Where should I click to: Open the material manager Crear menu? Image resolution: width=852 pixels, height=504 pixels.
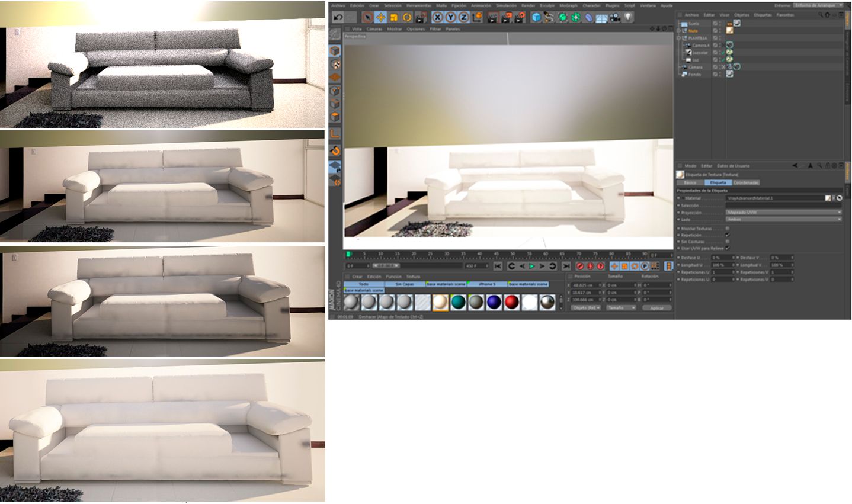coord(357,277)
